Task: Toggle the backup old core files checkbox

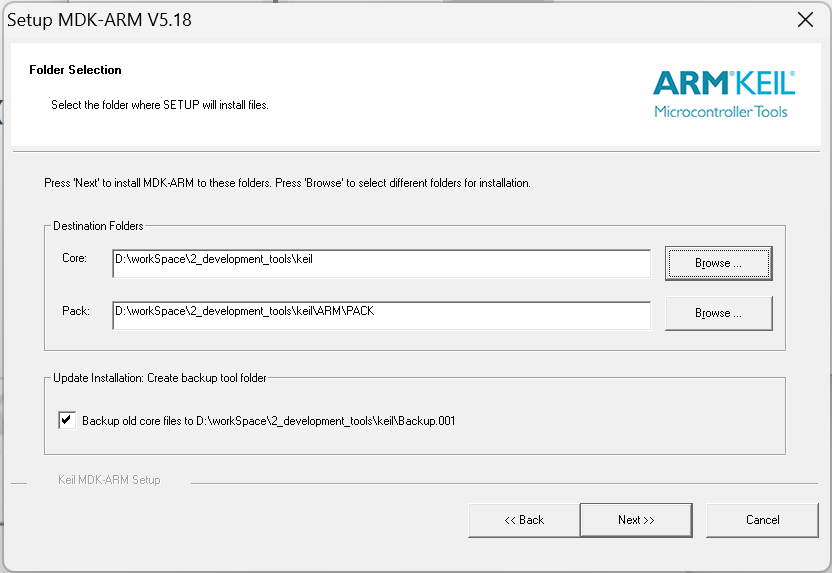Action: (67, 420)
